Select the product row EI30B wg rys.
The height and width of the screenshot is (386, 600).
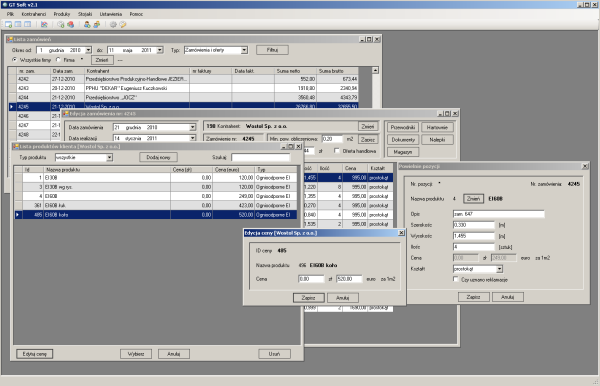click(x=156, y=187)
